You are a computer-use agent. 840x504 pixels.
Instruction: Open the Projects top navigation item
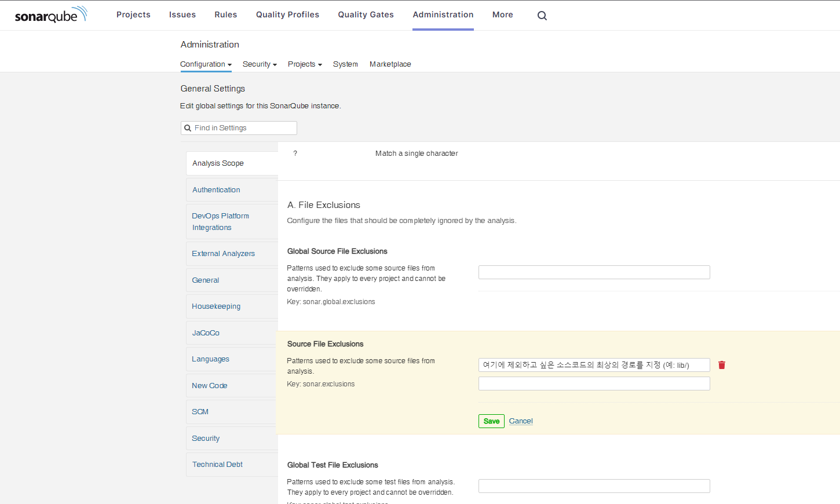coord(133,14)
